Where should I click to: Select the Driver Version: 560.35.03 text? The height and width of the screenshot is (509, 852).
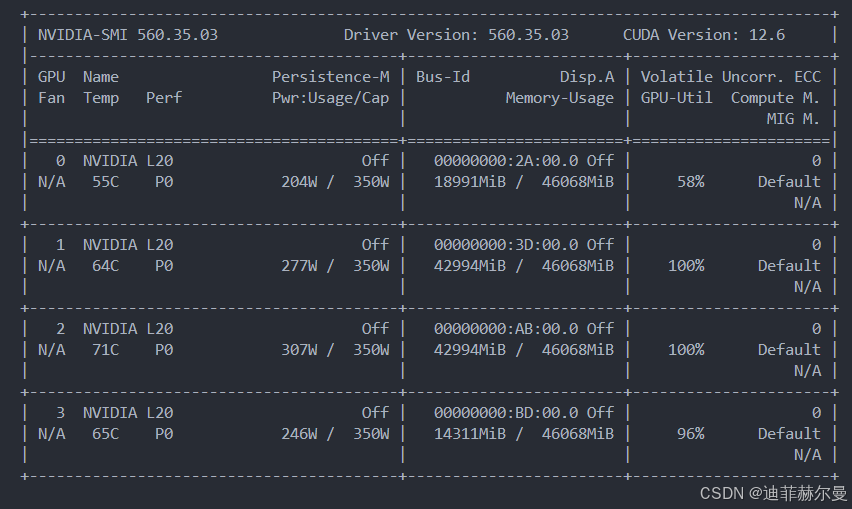pyautogui.click(x=456, y=35)
